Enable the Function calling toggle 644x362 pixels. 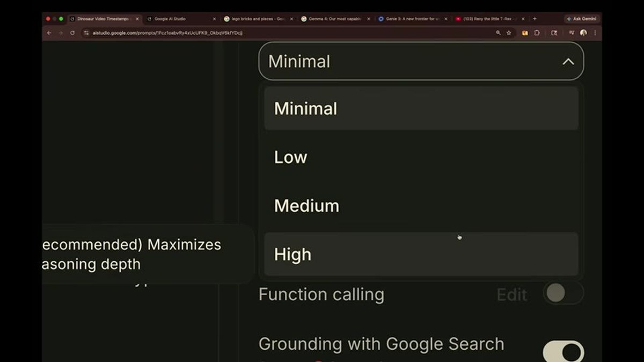pyautogui.click(x=563, y=293)
